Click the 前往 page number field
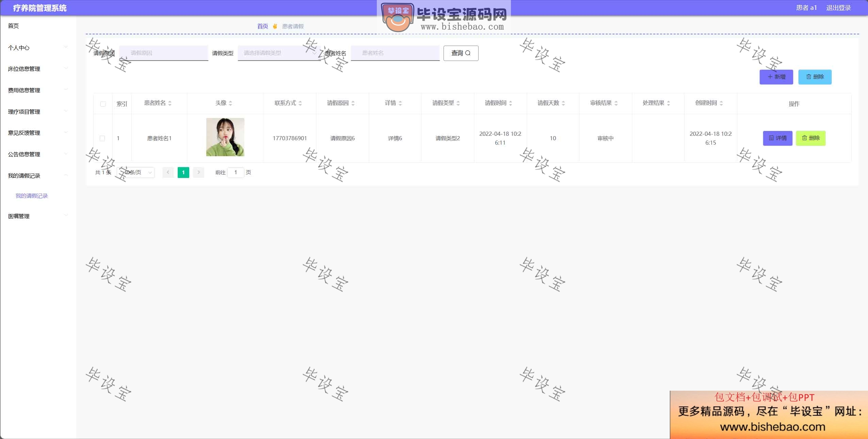This screenshot has height=439, width=868. 236,173
